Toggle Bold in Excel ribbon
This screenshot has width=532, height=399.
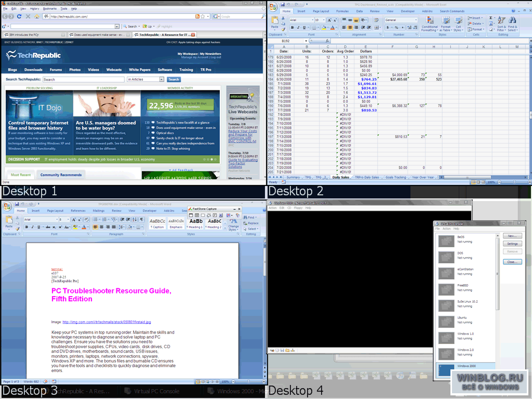[x=292, y=28]
